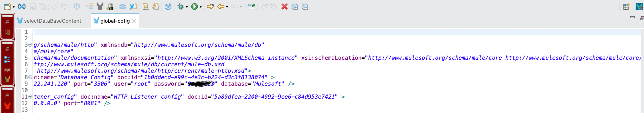The width and height of the screenshot is (644, 113).
Task: Minimize the editor area
Action: pos(632,17)
